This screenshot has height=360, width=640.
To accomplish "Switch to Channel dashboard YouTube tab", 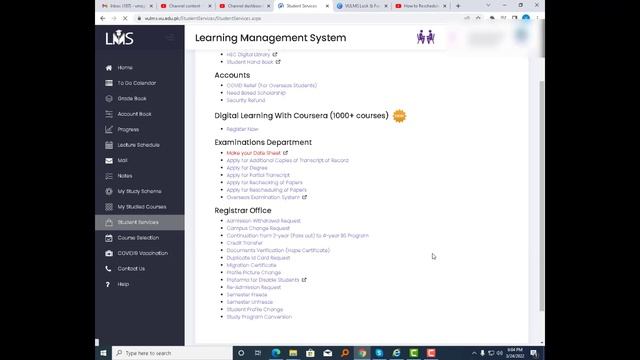I will pyautogui.click(x=244, y=6).
